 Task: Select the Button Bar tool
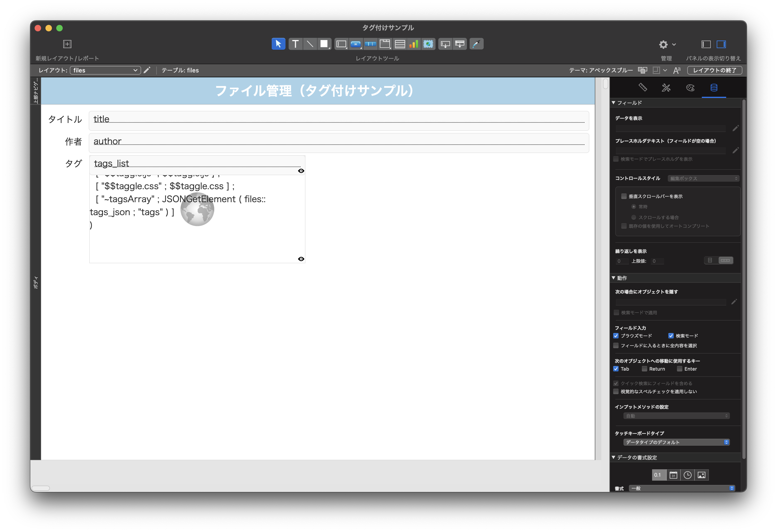click(x=370, y=44)
